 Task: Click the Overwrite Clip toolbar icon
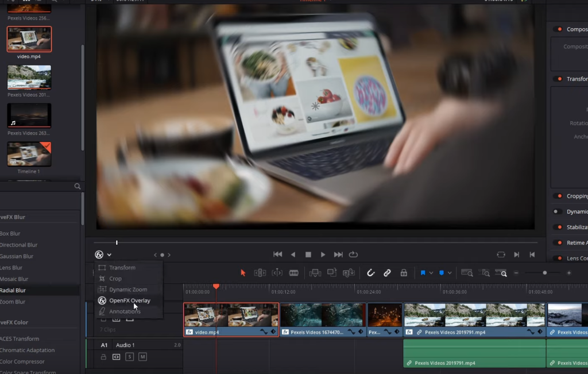tap(332, 273)
